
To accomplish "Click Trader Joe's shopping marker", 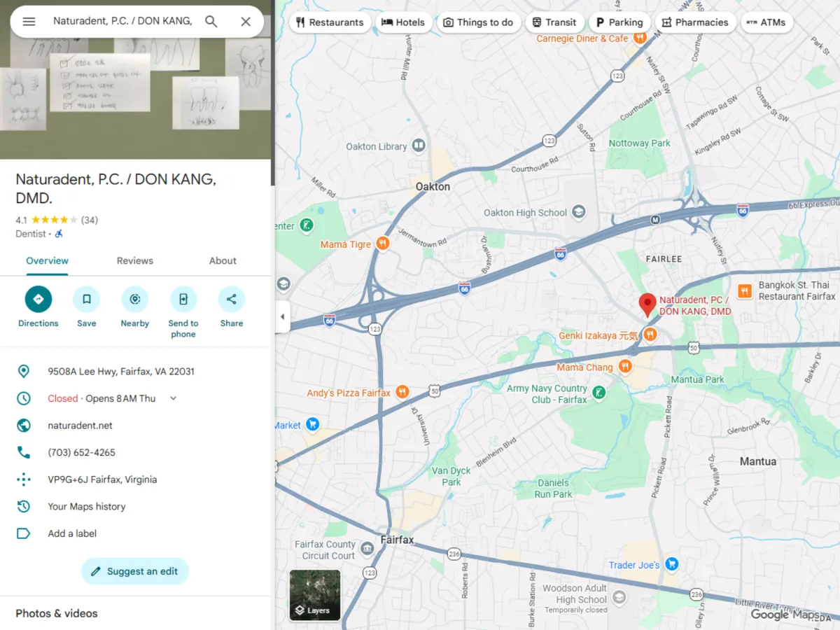I will [672, 564].
